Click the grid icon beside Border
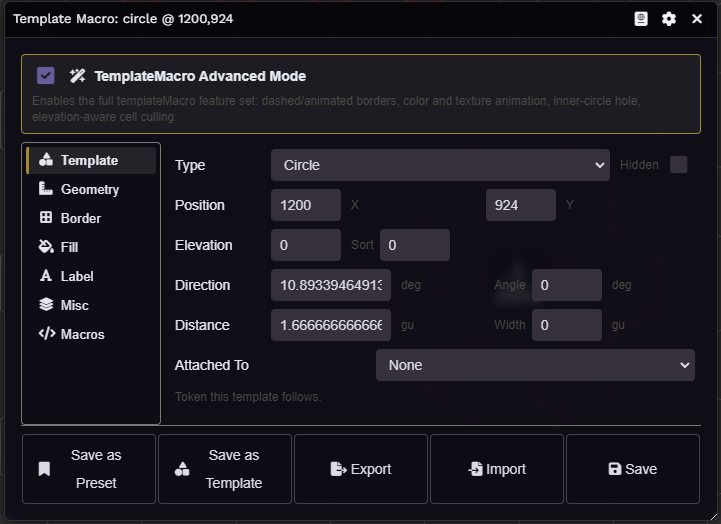 pos(46,217)
